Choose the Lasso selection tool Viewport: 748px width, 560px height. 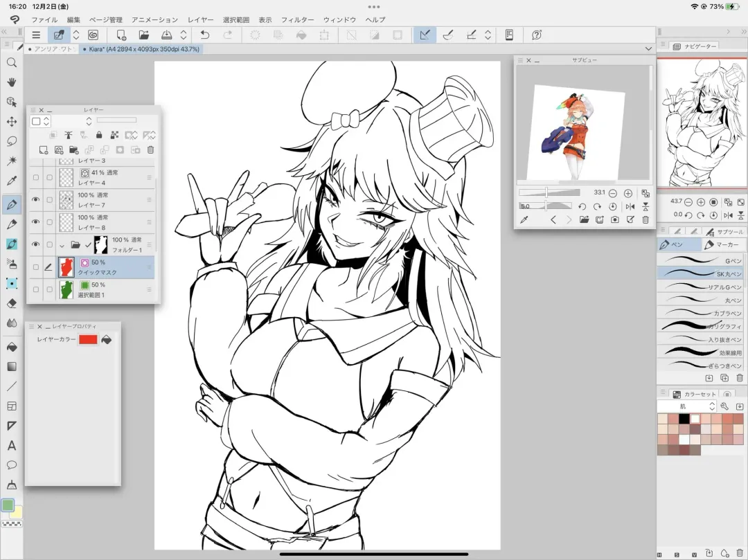coord(12,141)
